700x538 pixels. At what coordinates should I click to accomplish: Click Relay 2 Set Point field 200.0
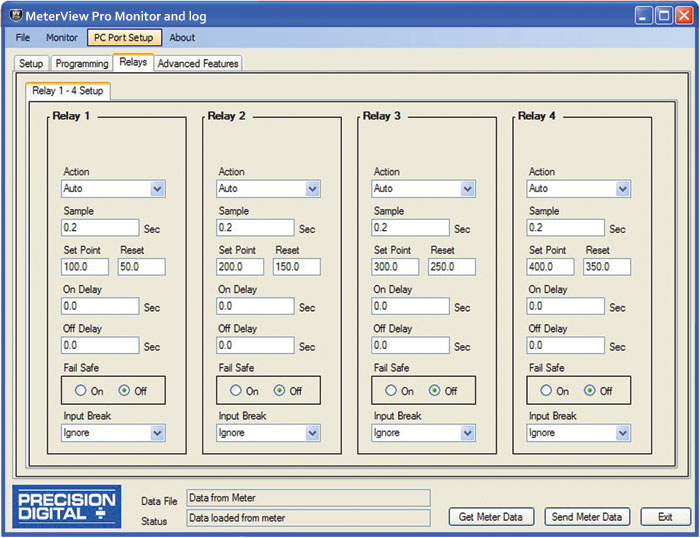point(240,267)
